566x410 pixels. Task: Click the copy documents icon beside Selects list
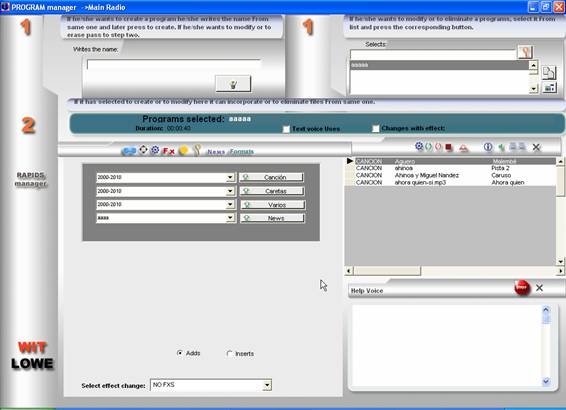coord(549,72)
